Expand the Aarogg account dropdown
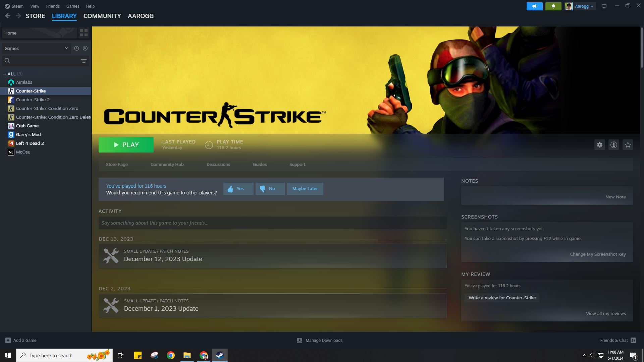The image size is (644, 362). (x=584, y=6)
